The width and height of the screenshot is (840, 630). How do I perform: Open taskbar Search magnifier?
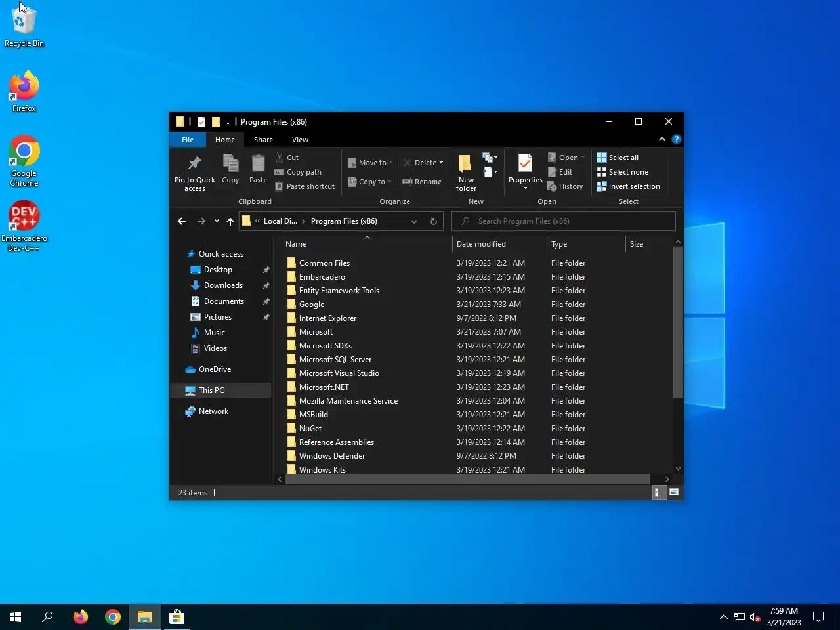47,617
